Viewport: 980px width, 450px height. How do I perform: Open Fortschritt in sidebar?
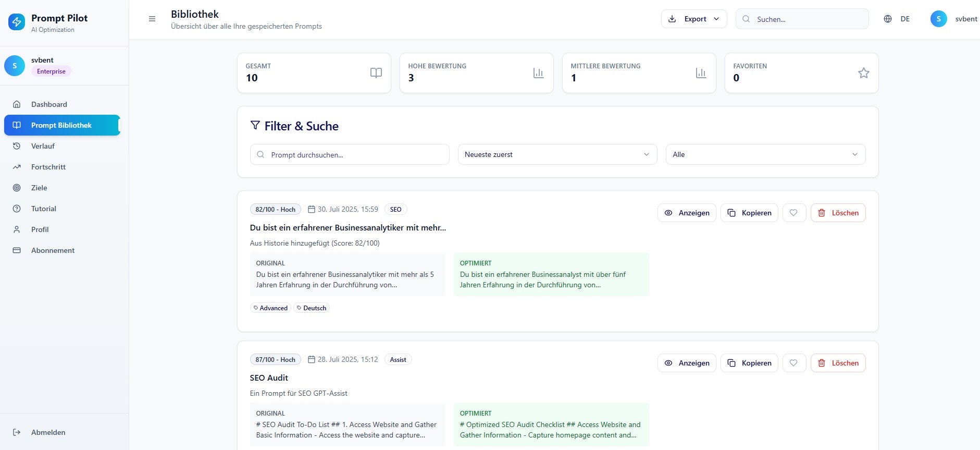(63, 167)
